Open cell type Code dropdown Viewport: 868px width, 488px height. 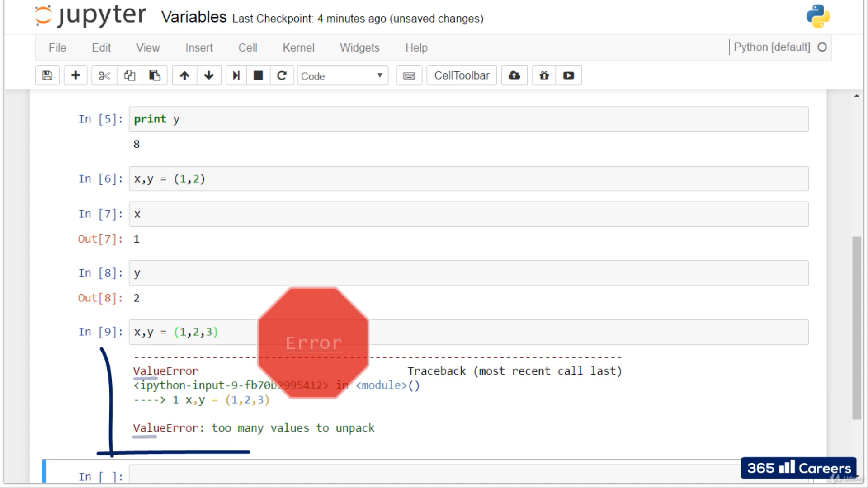click(342, 76)
